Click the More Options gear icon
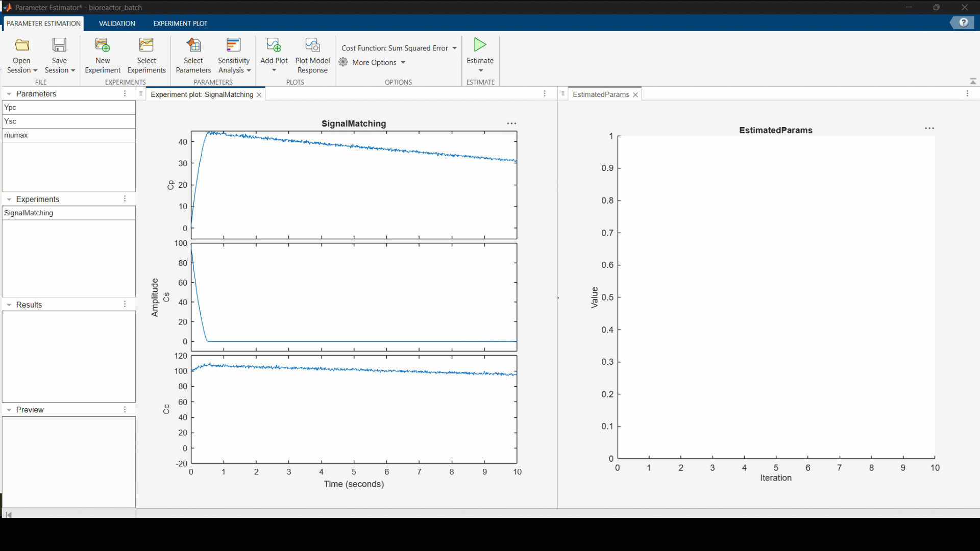This screenshot has width=980, height=551. coord(344,62)
